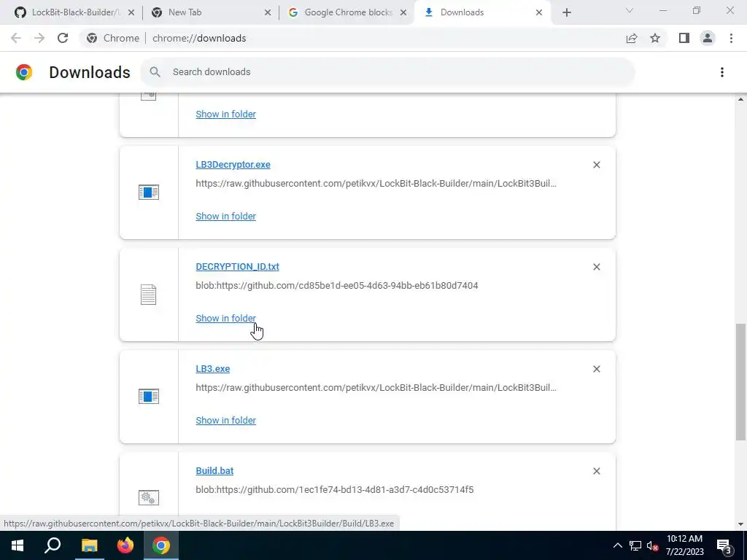Remove Build.bat from the list
Image resolution: width=747 pixels, height=560 pixels.
tap(597, 471)
